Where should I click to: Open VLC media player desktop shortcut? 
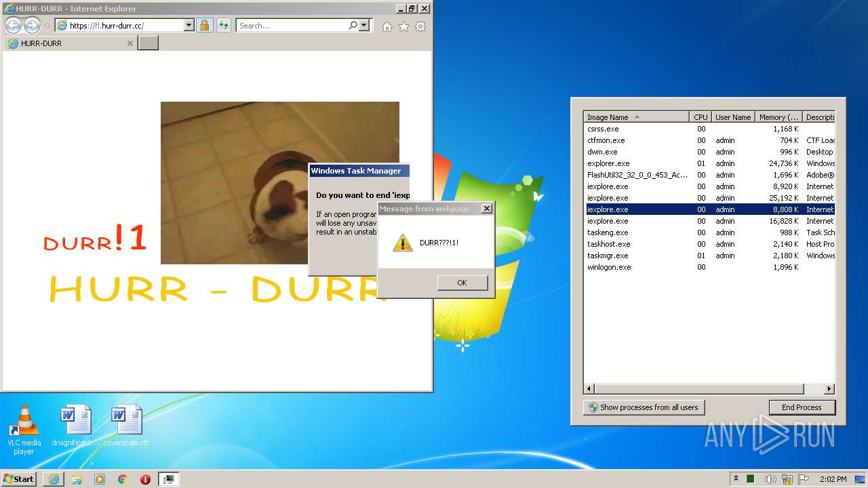(x=24, y=430)
